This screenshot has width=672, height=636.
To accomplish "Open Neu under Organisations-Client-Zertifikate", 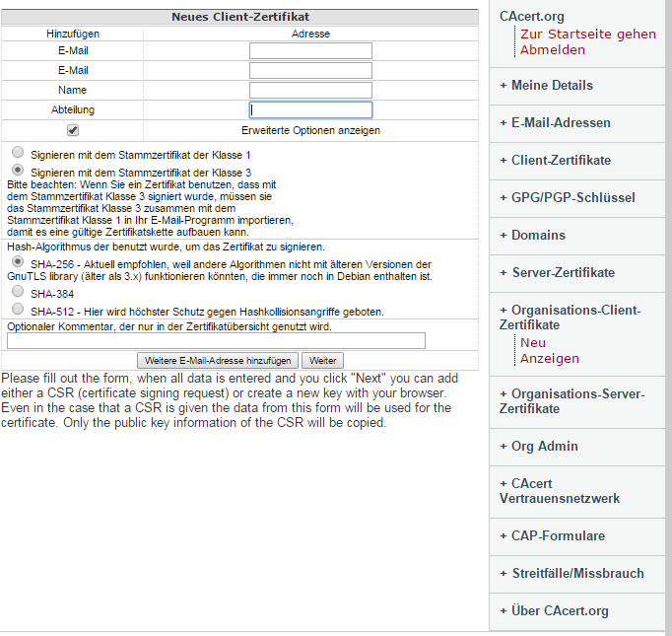I will click(x=533, y=343).
